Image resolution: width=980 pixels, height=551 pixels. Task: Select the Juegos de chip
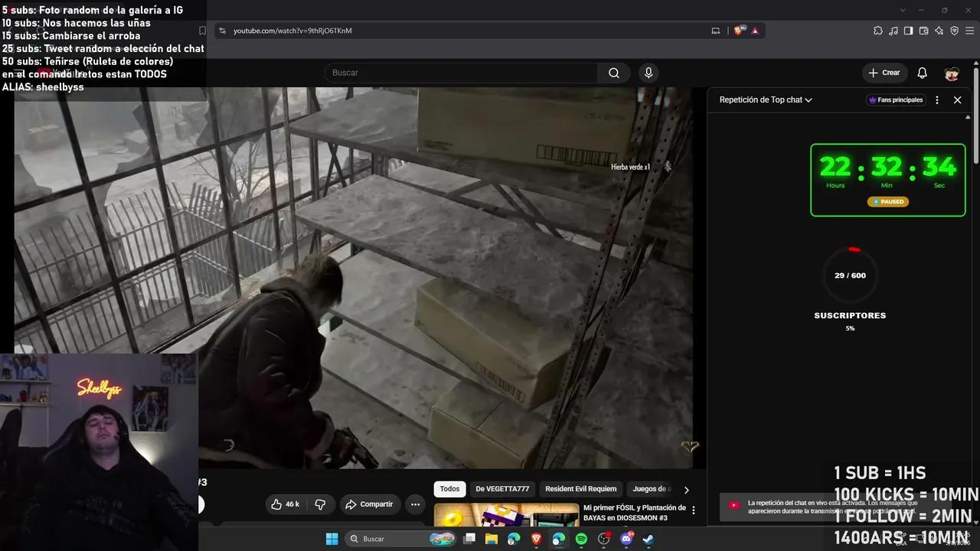point(652,489)
